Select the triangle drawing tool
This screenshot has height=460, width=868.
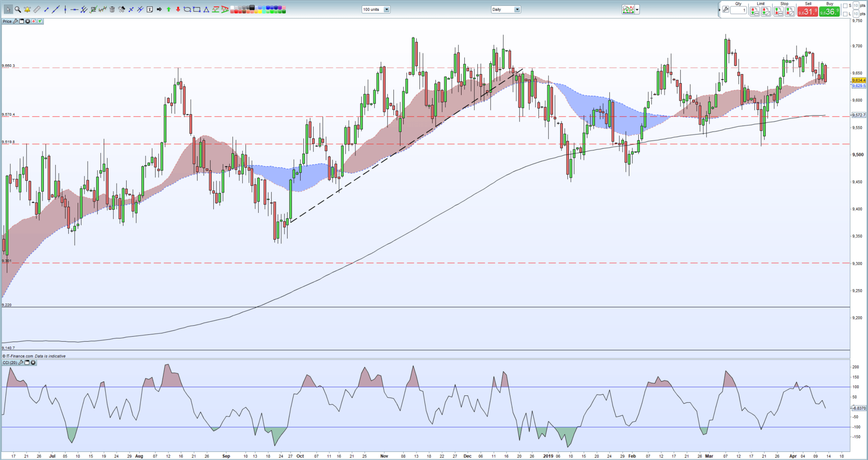point(206,9)
